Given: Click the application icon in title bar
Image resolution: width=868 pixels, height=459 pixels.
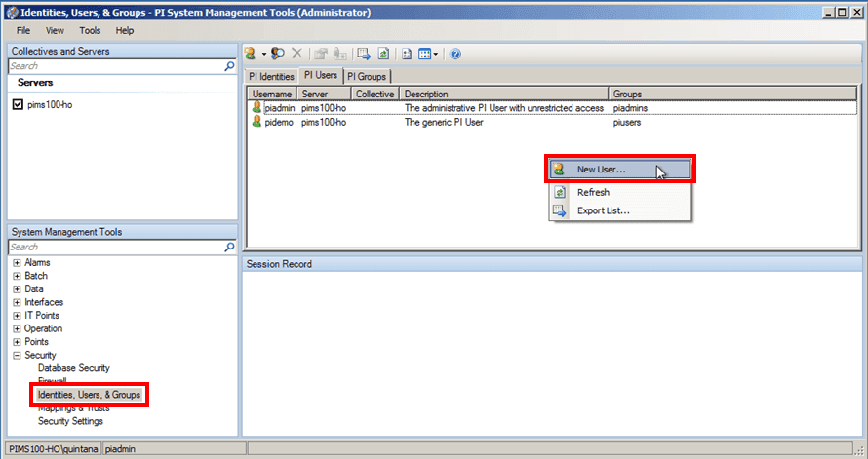Looking at the screenshot, I should pyautogui.click(x=12, y=12).
